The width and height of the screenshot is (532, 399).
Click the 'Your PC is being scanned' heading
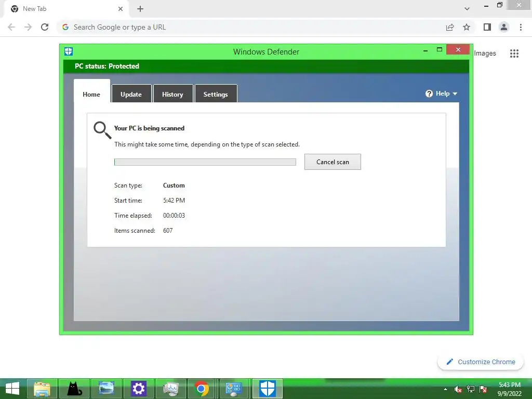tap(149, 128)
